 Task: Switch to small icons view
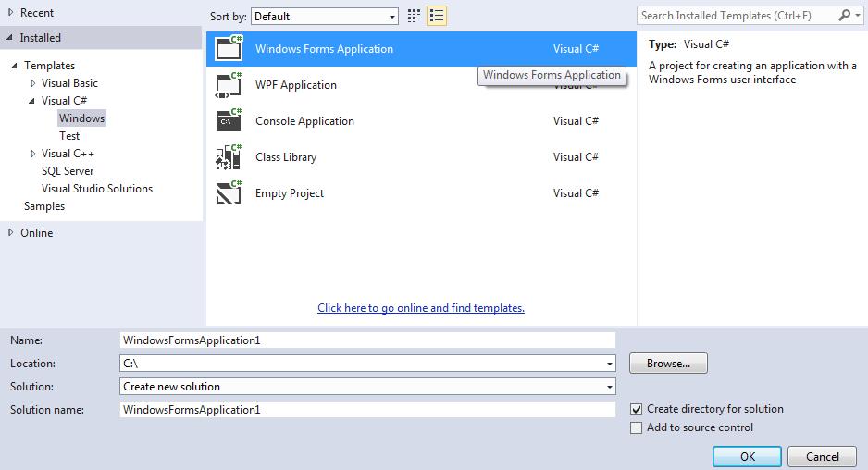(414, 16)
